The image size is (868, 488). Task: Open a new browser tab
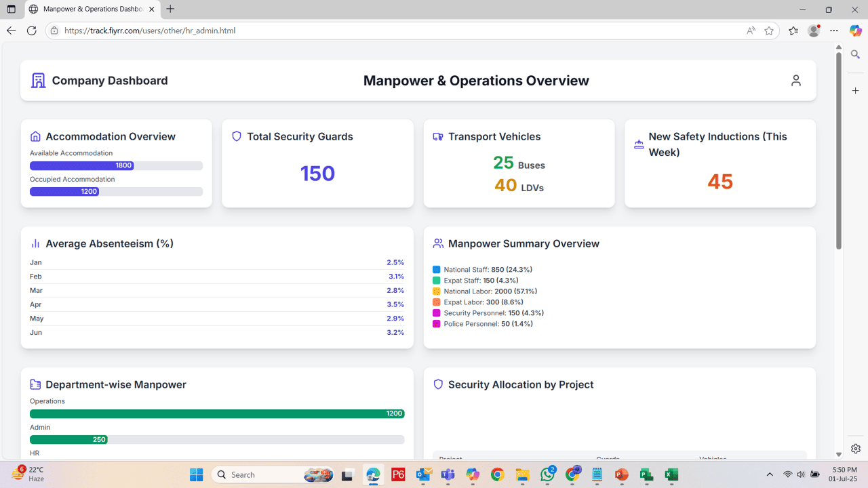(x=170, y=9)
